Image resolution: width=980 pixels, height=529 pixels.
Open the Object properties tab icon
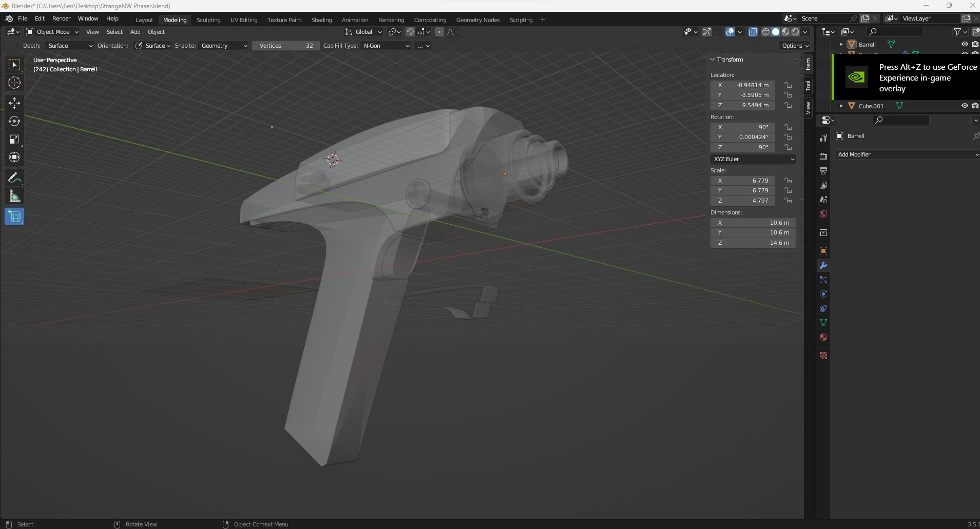click(823, 251)
